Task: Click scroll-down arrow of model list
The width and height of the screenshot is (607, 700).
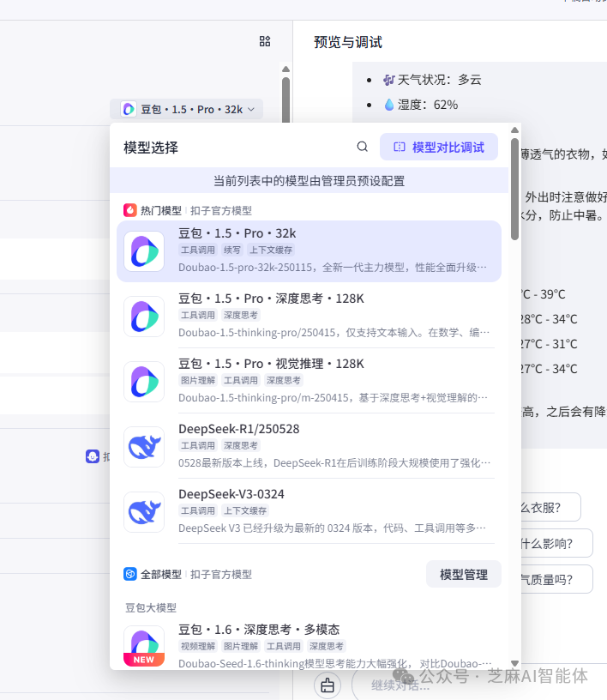Action: (514, 663)
